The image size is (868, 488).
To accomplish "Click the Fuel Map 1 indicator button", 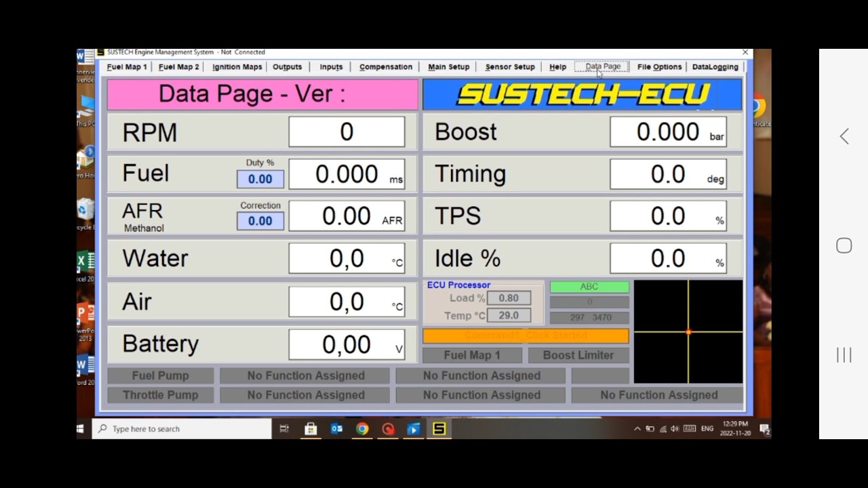I will (x=472, y=355).
